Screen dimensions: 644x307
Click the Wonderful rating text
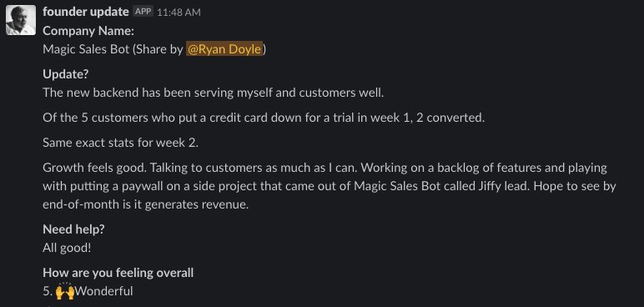tap(104, 291)
